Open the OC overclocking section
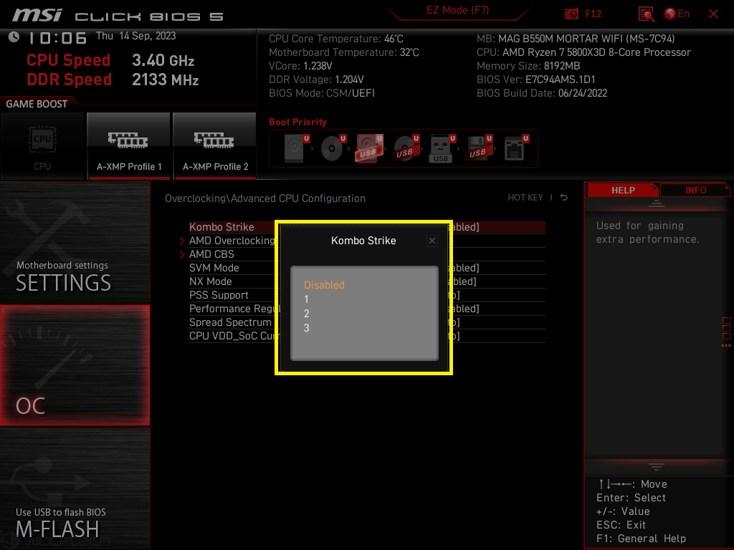The width and height of the screenshot is (734, 550). (x=75, y=365)
